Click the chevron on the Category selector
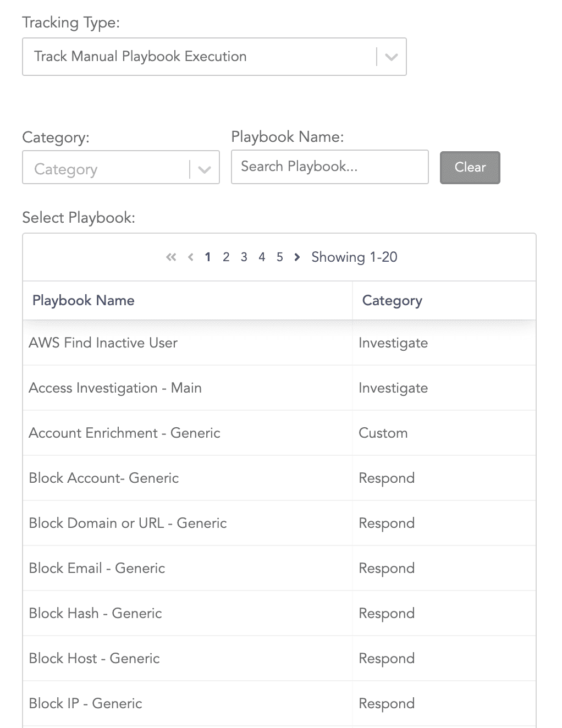 click(204, 168)
